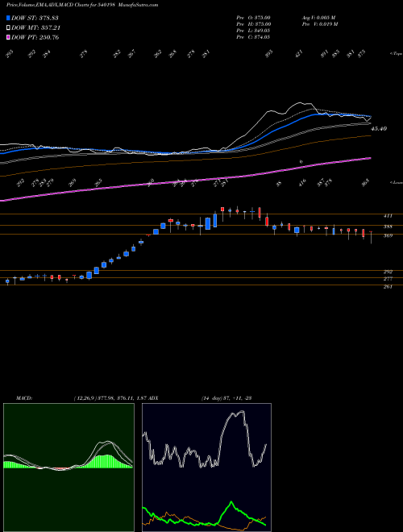Click the (14 day) ADX values text
403x532 pixels.
click(x=226, y=397)
